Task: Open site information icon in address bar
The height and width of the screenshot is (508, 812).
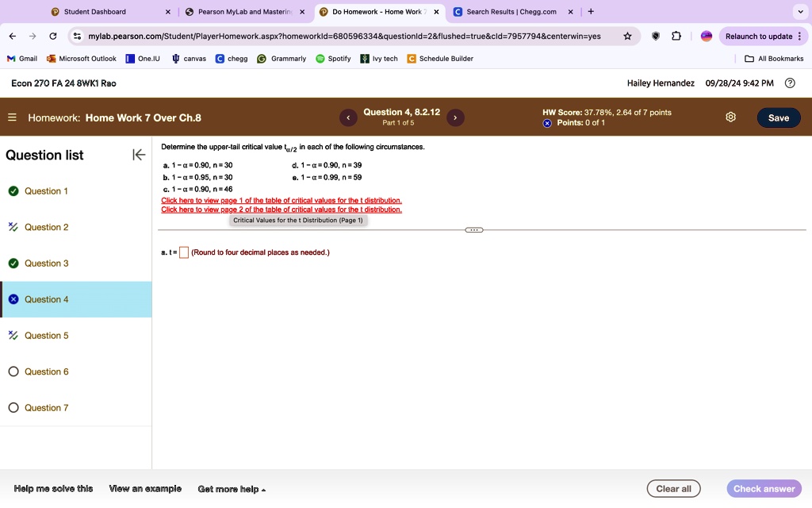Action: (77, 37)
